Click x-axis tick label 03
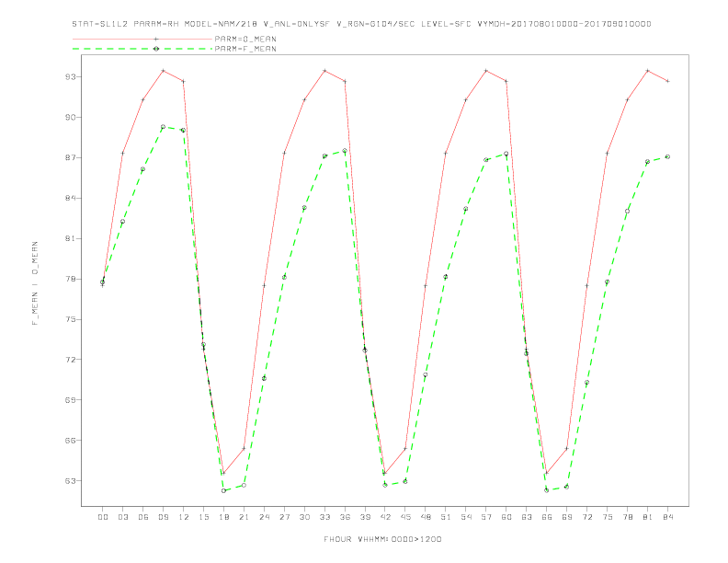The height and width of the screenshot is (563, 728). click(123, 517)
